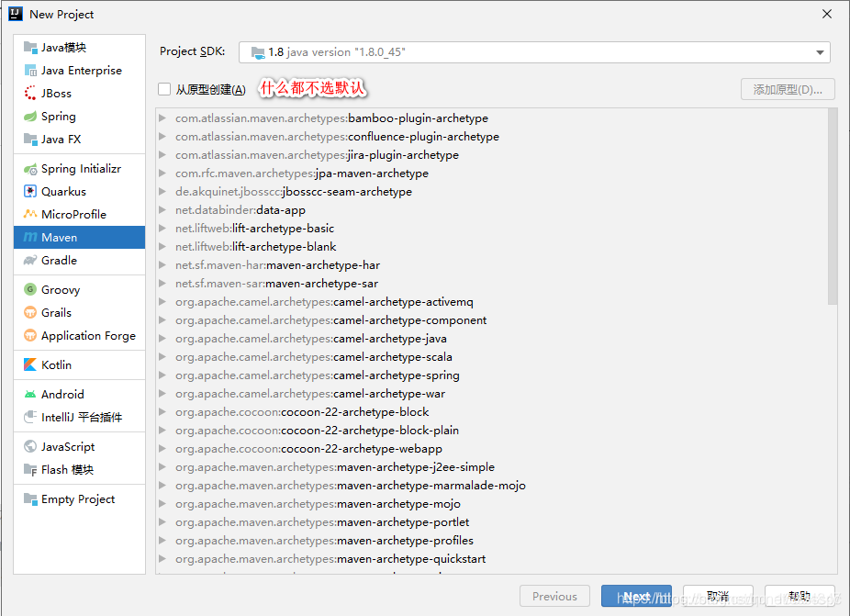Choose Gradle in the project list

pyautogui.click(x=79, y=261)
